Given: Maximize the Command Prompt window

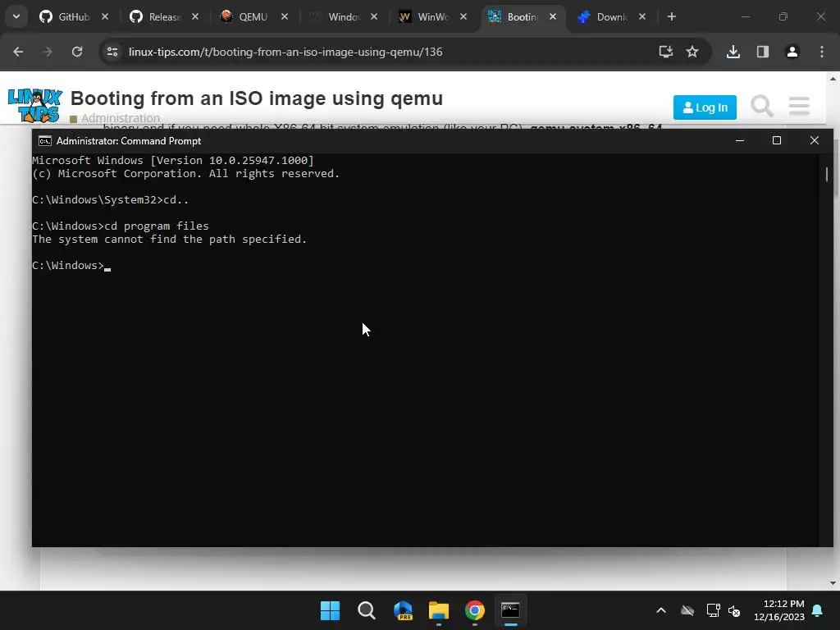Looking at the screenshot, I should point(777,140).
